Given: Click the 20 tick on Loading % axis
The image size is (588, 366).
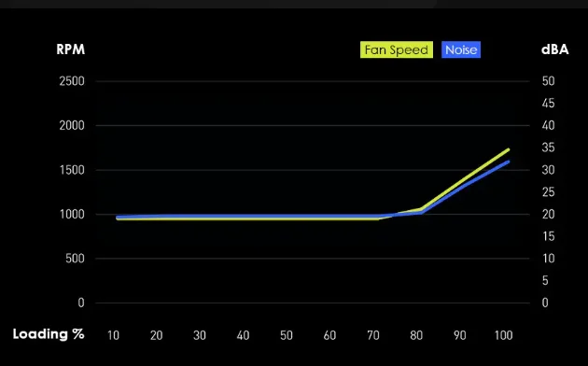Looking at the screenshot, I should [x=157, y=335].
